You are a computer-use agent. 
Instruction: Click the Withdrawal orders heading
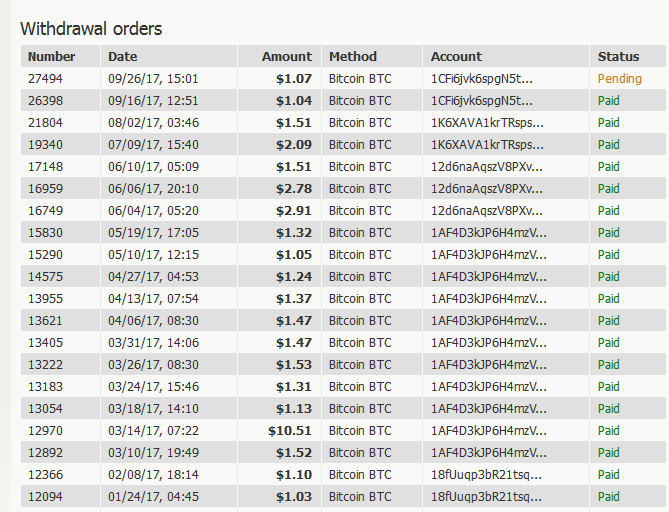point(91,29)
